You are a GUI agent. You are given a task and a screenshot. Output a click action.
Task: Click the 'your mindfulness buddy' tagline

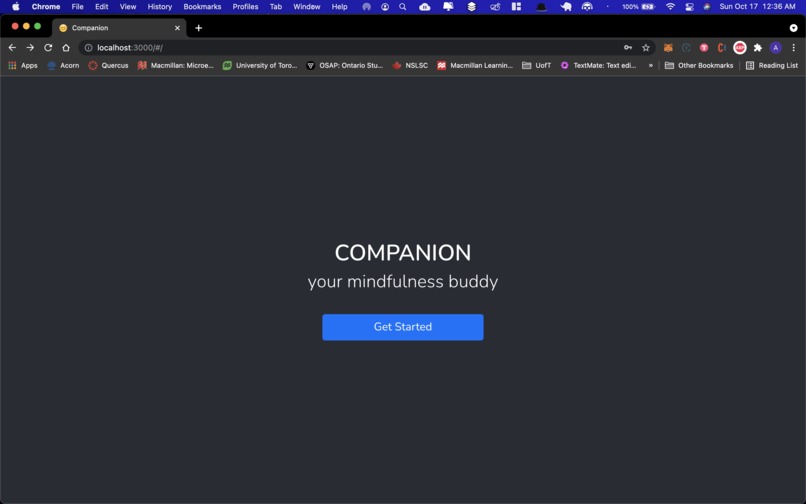click(402, 282)
